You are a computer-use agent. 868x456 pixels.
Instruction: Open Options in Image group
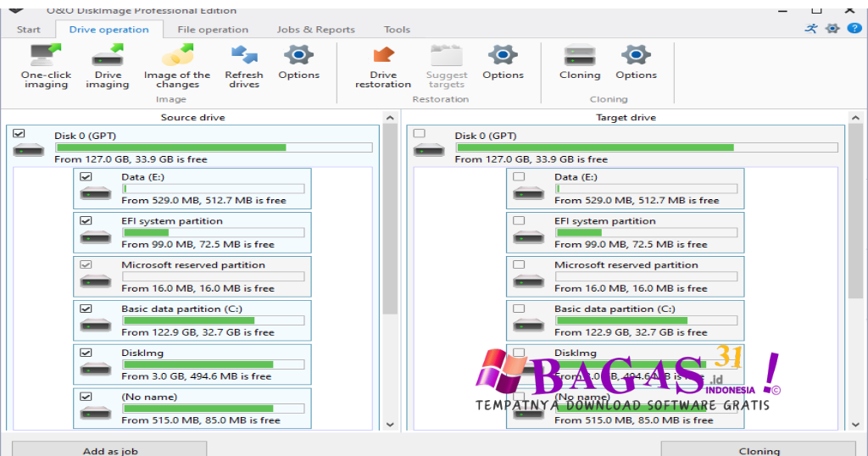[299, 62]
